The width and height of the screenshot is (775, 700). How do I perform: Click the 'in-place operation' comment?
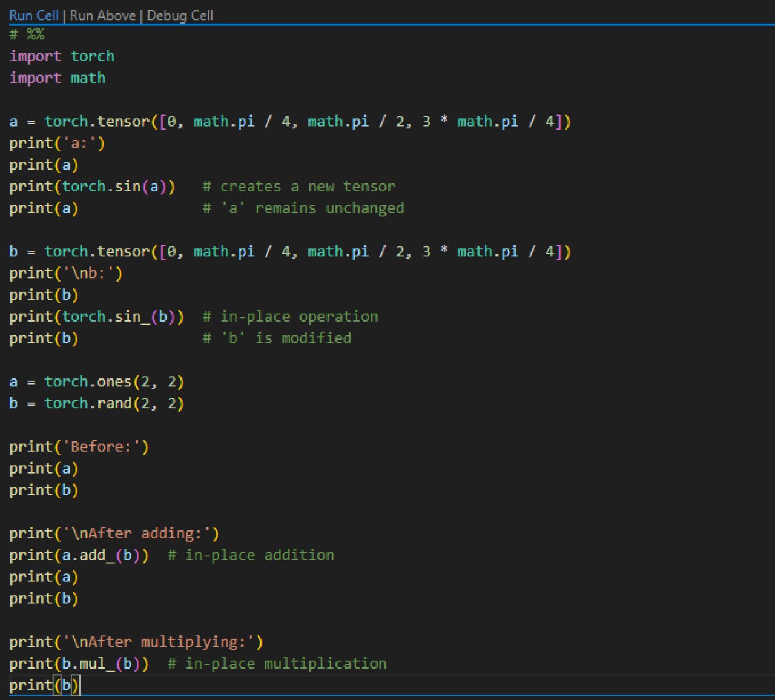(x=290, y=317)
